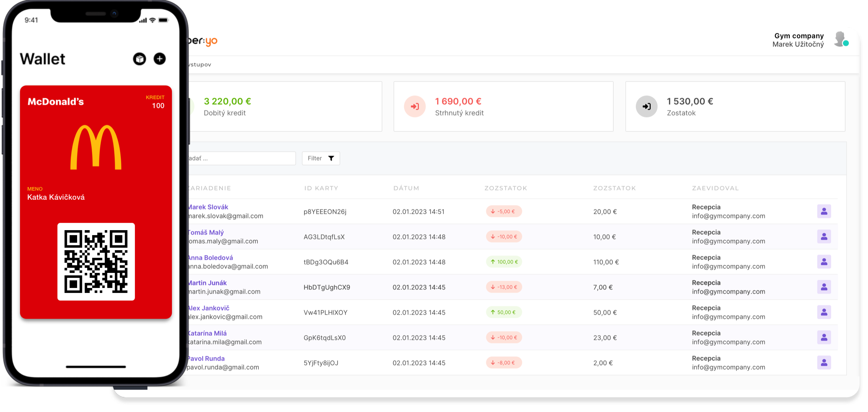Screen dimensions: 868x412
Task: Click balance 23,00 € in Katarína's row
Action: (605, 338)
